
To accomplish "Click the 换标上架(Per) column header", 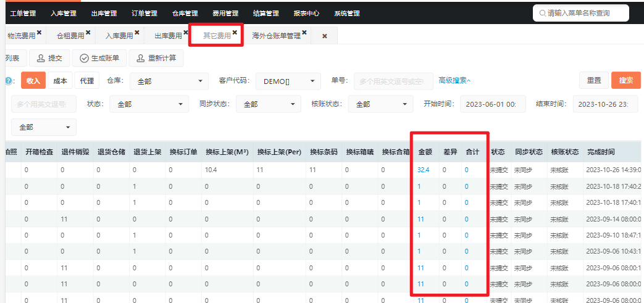I will point(279,152).
